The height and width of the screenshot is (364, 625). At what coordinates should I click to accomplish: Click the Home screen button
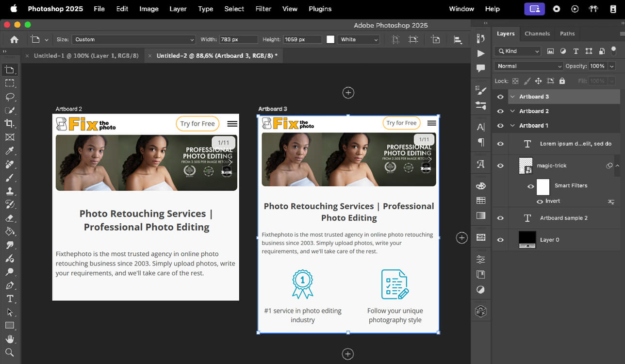[x=13, y=39]
